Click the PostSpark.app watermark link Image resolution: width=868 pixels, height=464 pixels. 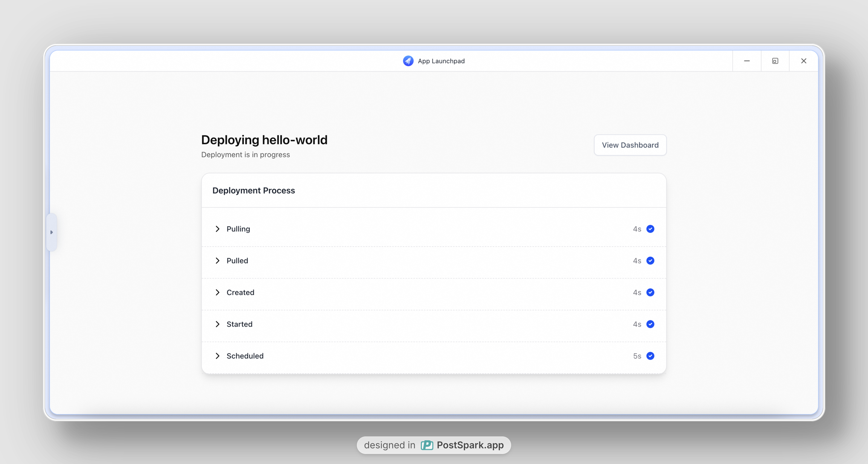tap(470, 445)
